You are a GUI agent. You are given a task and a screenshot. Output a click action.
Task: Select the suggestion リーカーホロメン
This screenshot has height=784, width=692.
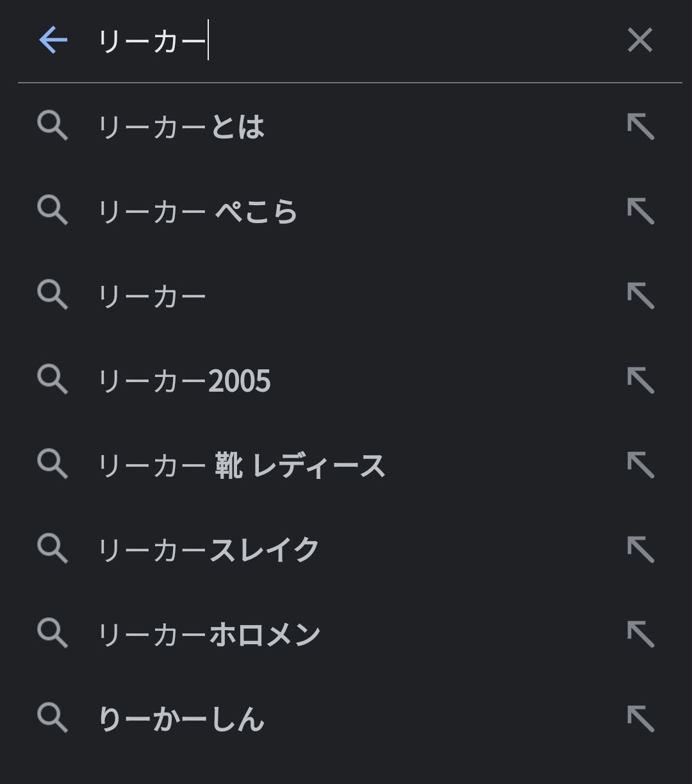pyautogui.click(x=209, y=635)
